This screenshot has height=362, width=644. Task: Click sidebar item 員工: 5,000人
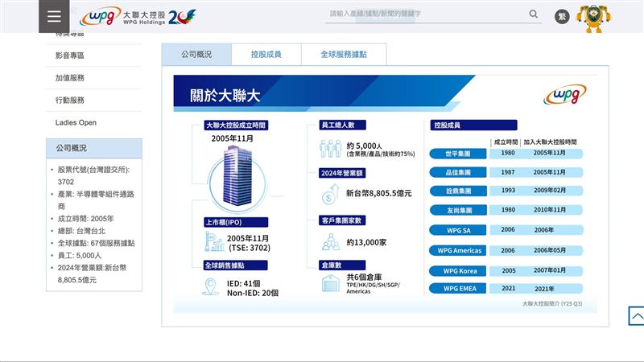pos(79,255)
